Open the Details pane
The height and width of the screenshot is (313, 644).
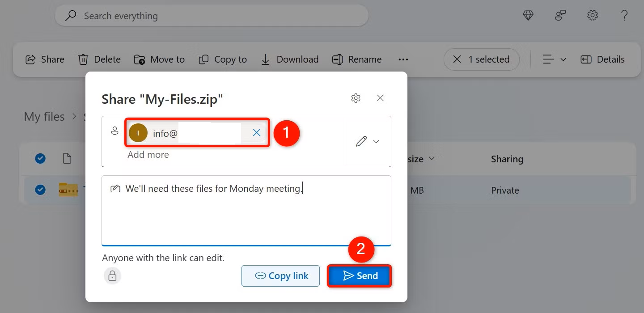602,59
